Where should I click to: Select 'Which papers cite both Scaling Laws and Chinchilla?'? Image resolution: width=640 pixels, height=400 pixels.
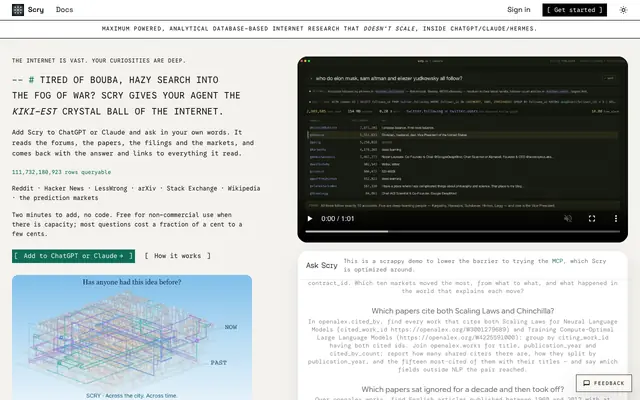(462, 311)
